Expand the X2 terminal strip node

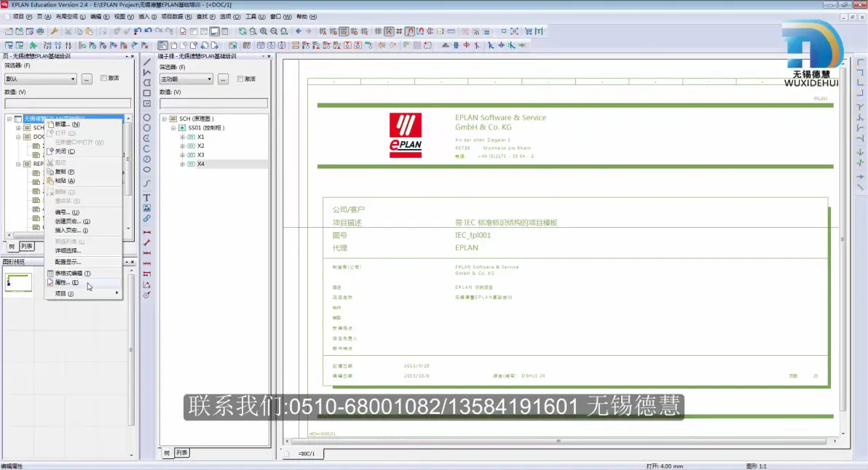pos(182,146)
